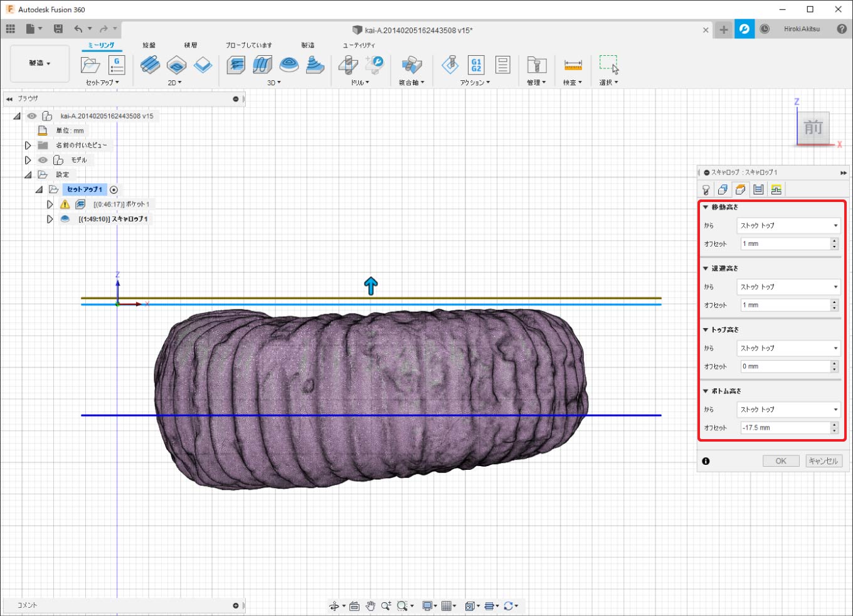Toggle visibility eye of root document kai-A
This screenshot has height=616, width=853.
tap(32, 116)
